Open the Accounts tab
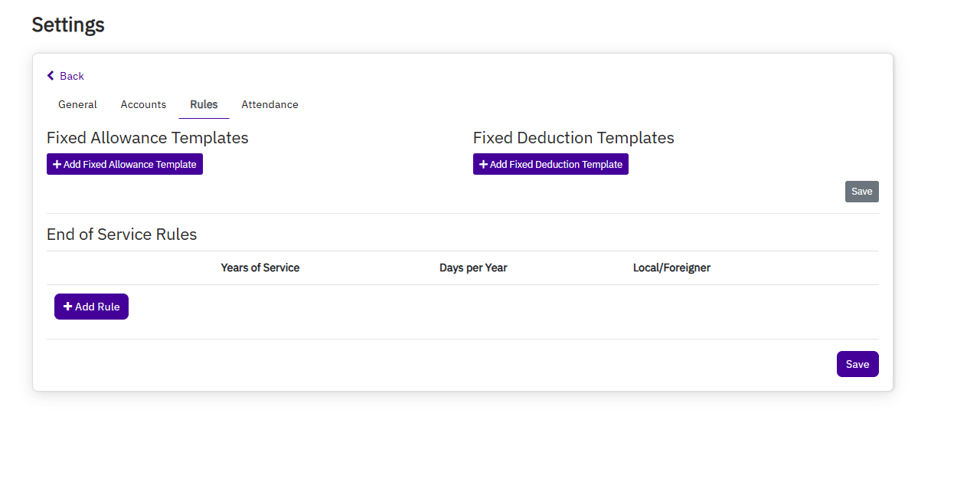This screenshot has width=980, height=479. click(143, 104)
